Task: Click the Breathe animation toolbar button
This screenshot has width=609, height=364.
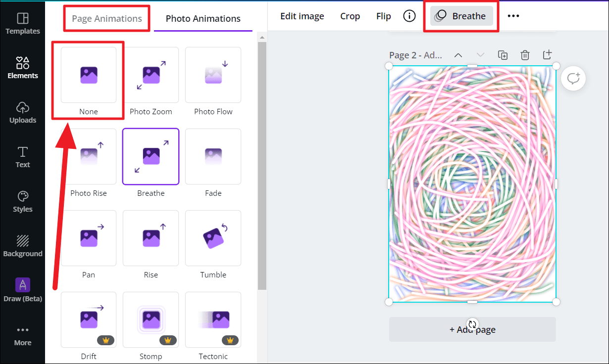Action: point(461,16)
